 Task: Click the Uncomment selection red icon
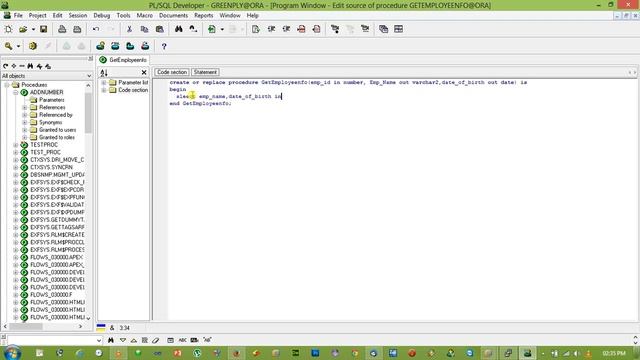tap(316, 29)
